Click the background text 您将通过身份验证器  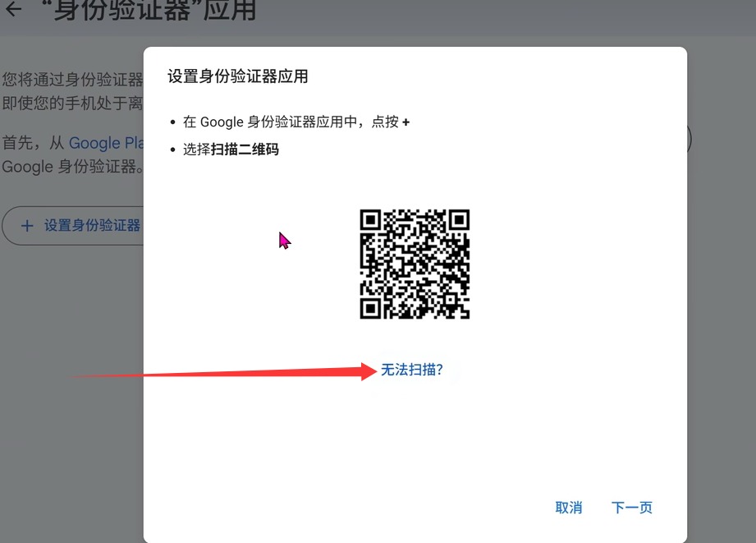(72, 80)
